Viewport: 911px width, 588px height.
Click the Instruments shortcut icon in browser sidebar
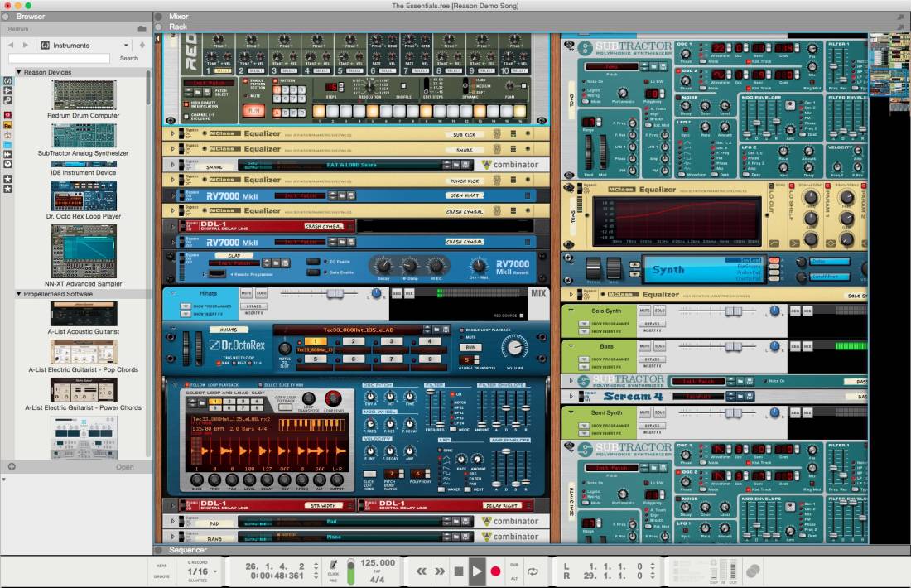[x=7, y=81]
